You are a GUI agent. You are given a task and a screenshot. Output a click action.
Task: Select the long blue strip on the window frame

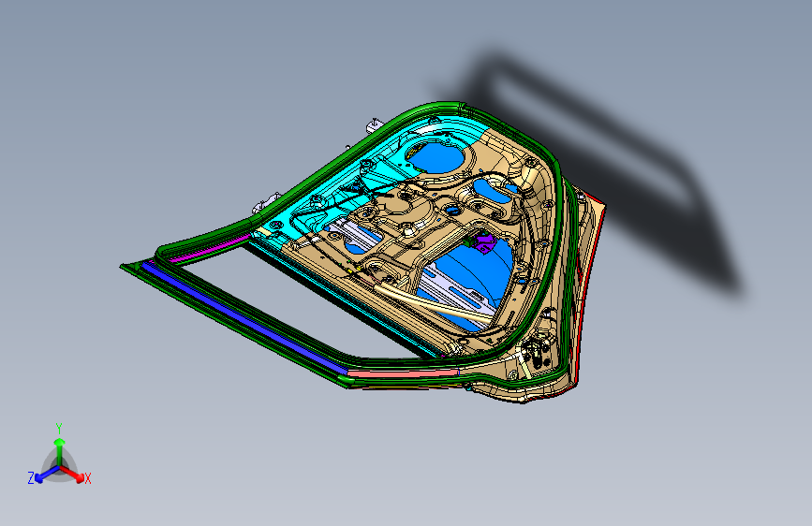pyautogui.click(x=244, y=318)
